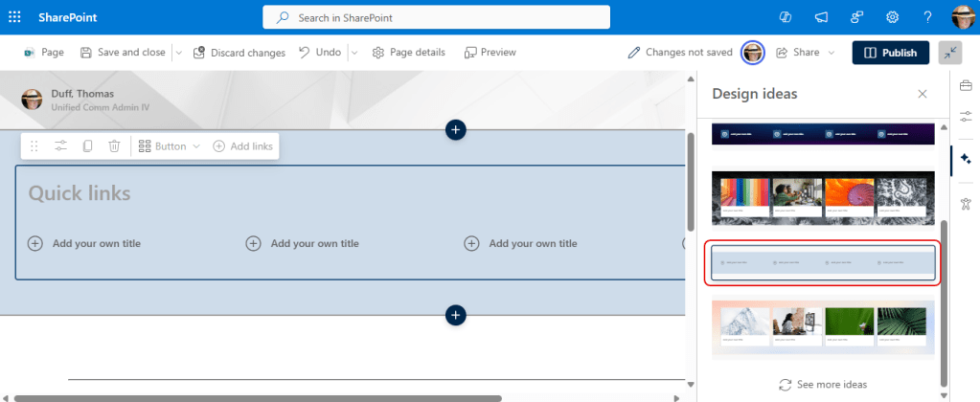The width and height of the screenshot is (980, 402).
Task: Open the Share dropdown menu
Action: coord(805,53)
